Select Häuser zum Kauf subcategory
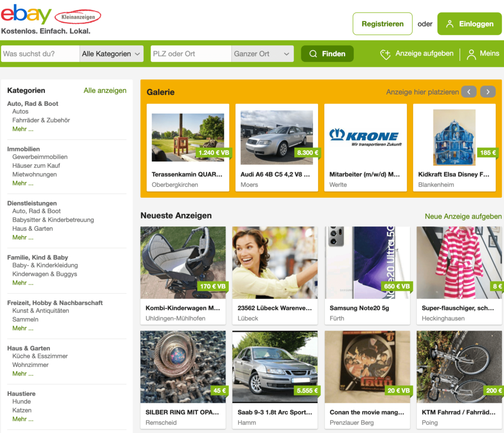This screenshot has width=504, height=433. [x=36, y=166]
